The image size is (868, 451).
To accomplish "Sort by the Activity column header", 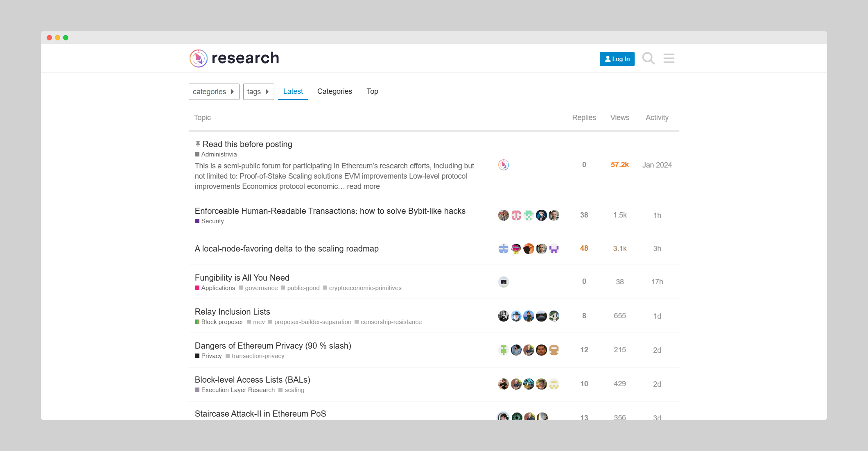I will point(657,118).
